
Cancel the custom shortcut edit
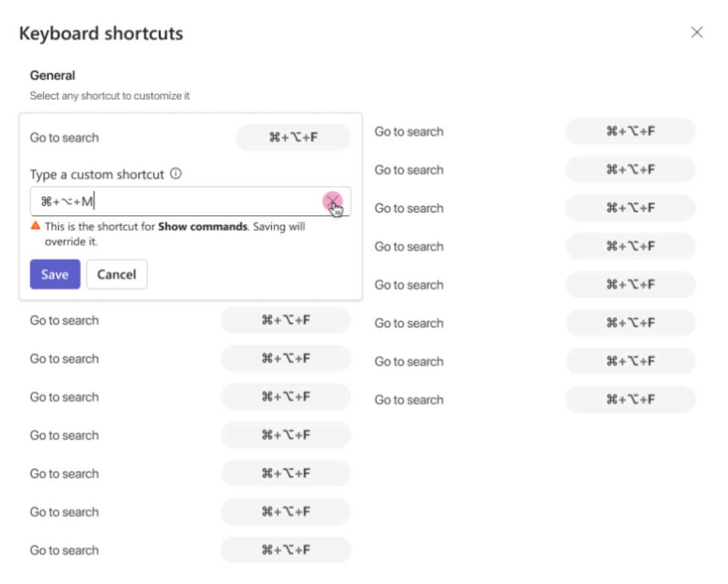pos(117,274)
